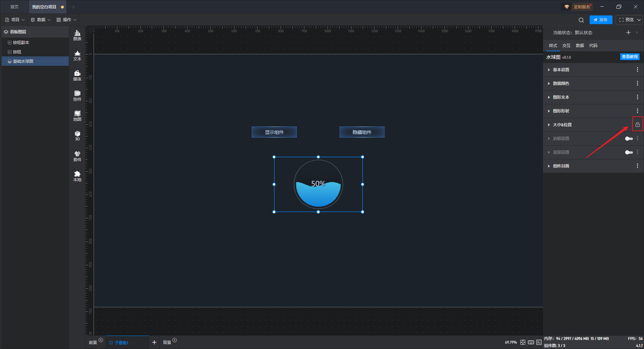This screenshot has width=644, height=349.
Task: Open the 媒体 media components panel
Action: tap(77, 75)
